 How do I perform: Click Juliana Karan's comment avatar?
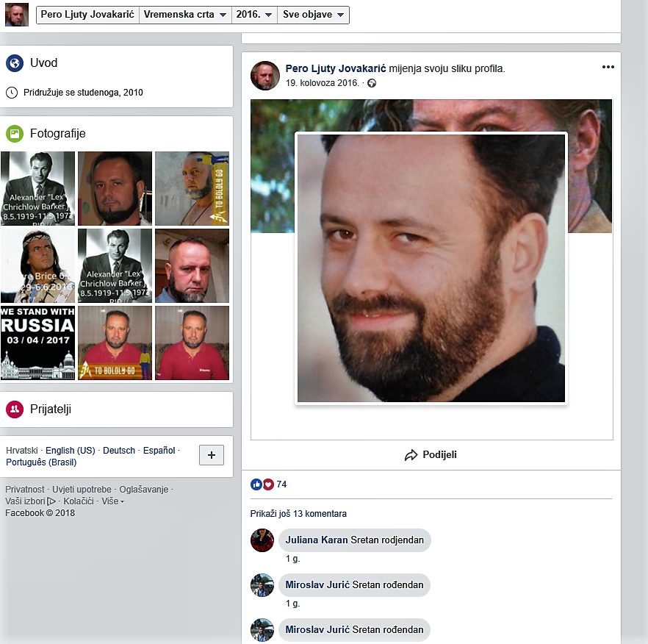(x=262, y=540)
